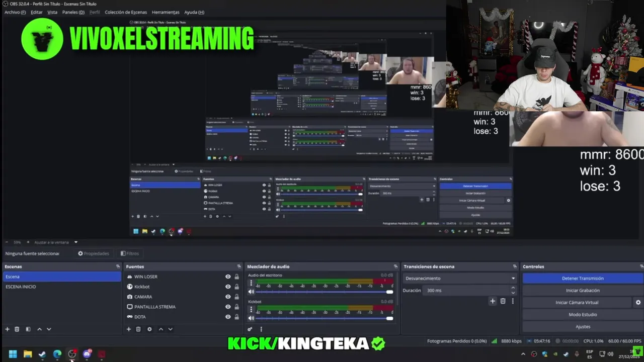Image resolution: width=644 pixels, height=362 pixels.
Task: Move source up arrow in Fuentes toolbar
Action: coord(160,329)
